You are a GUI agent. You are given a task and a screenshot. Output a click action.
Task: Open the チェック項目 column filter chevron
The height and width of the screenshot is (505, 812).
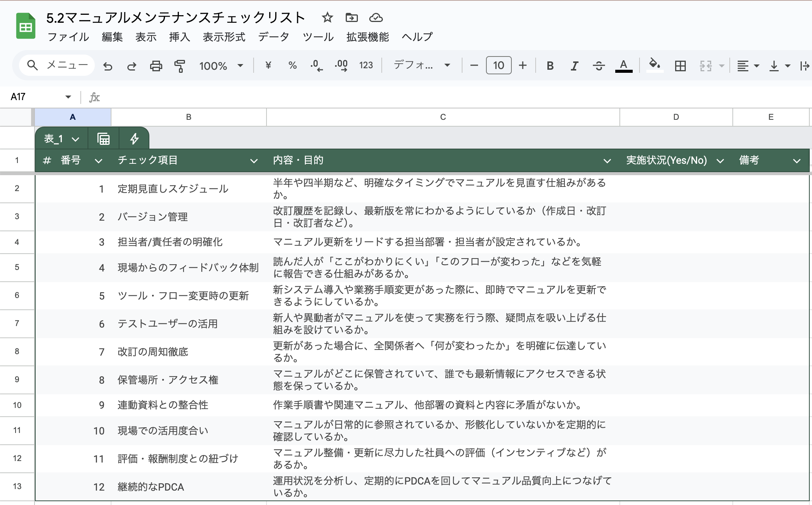point(255,161)
